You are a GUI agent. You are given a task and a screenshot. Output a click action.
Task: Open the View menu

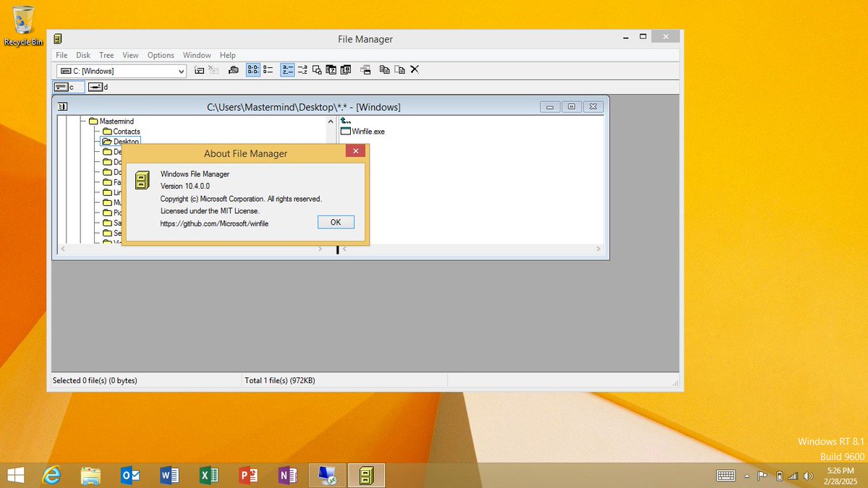pos(130,55)
